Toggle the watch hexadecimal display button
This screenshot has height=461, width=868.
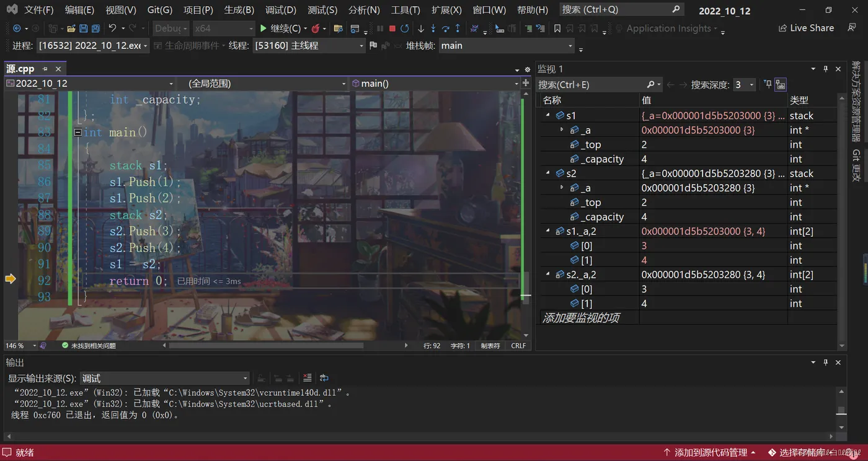click(781, 84)
